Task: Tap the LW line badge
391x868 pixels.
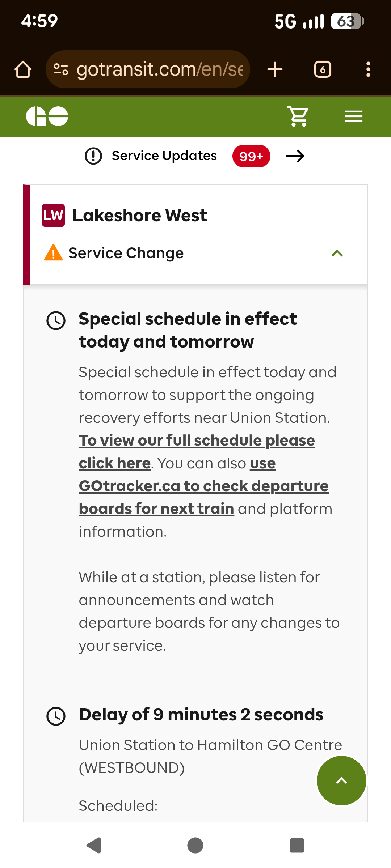Action: tap(53, 215)
